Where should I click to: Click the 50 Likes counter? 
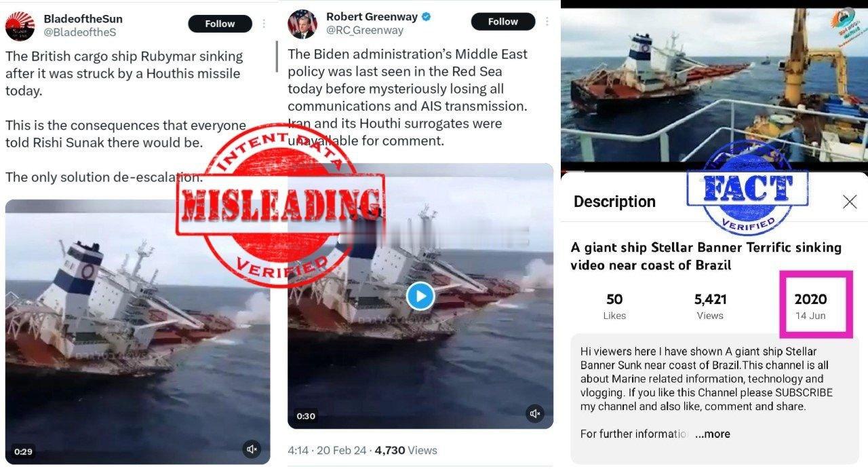click(x=614, y=305)
